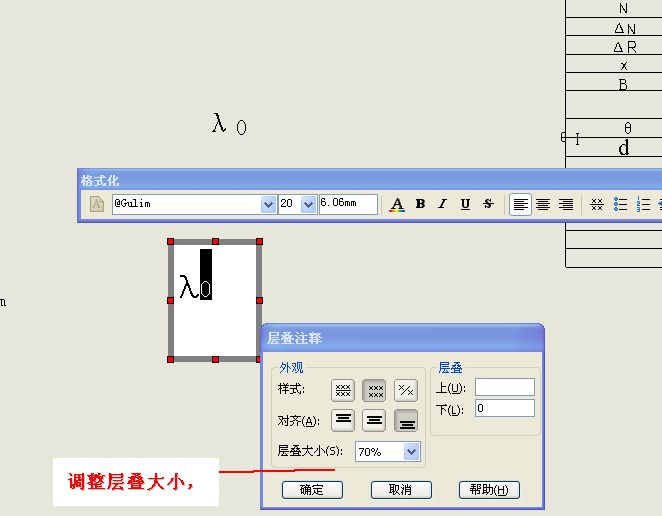Apply bulleted list
This screenshot has width=662, height=516.
coord(620,204)
